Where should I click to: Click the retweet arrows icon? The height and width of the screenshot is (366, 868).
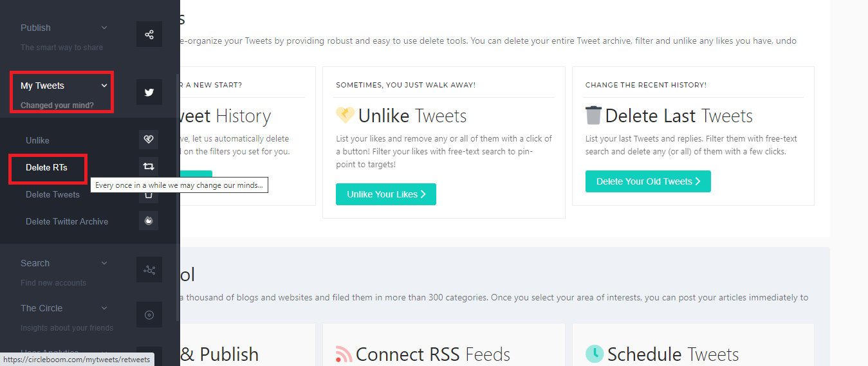coord(149,167)
